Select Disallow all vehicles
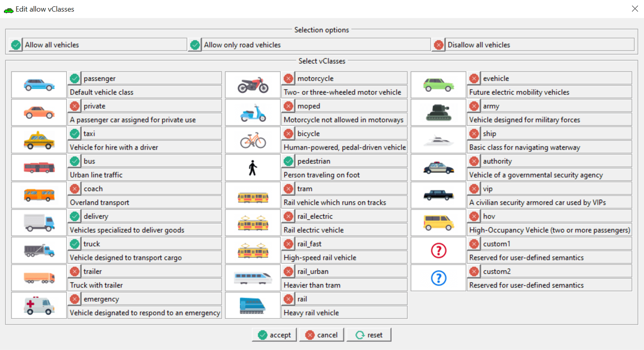This screenshot has width=644, height=350. tap(438, 45)
